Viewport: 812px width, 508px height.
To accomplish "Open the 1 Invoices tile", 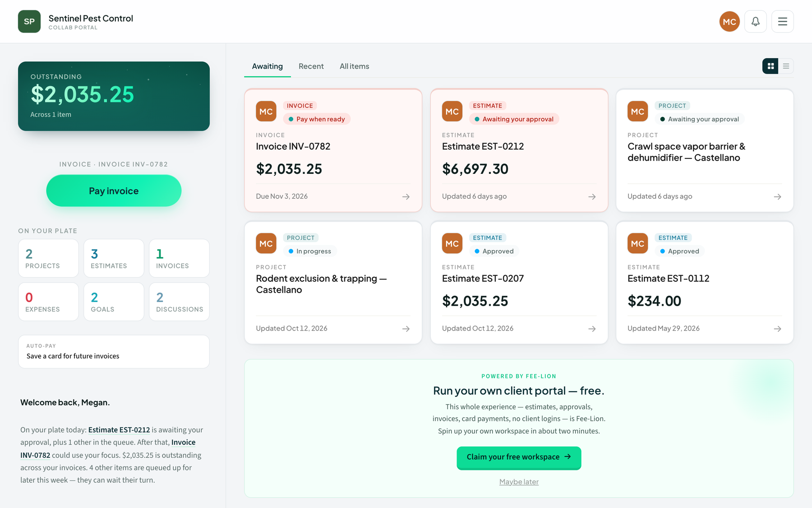I will pos(179,258).
